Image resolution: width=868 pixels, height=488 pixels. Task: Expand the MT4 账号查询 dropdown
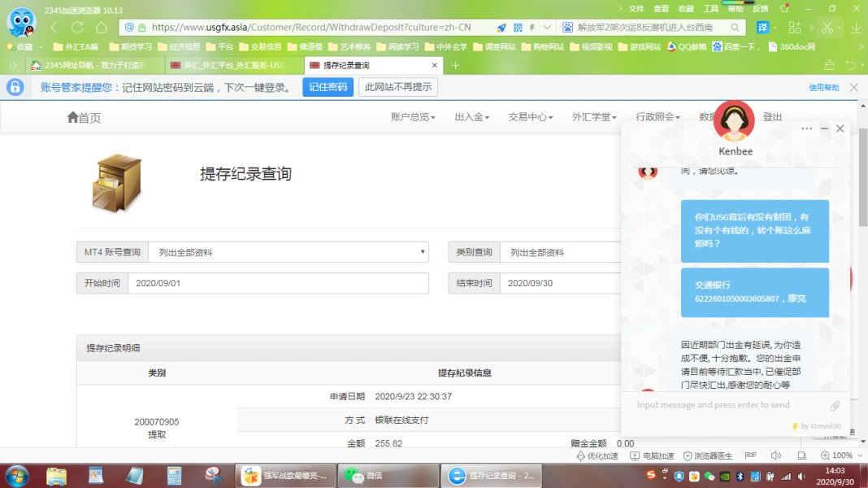288,252
